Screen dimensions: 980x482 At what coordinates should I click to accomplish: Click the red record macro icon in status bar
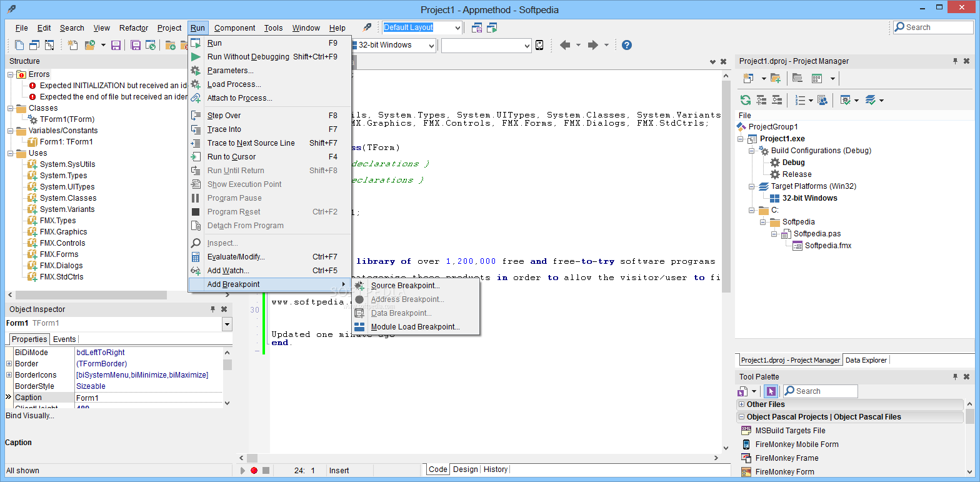[254, 471]
